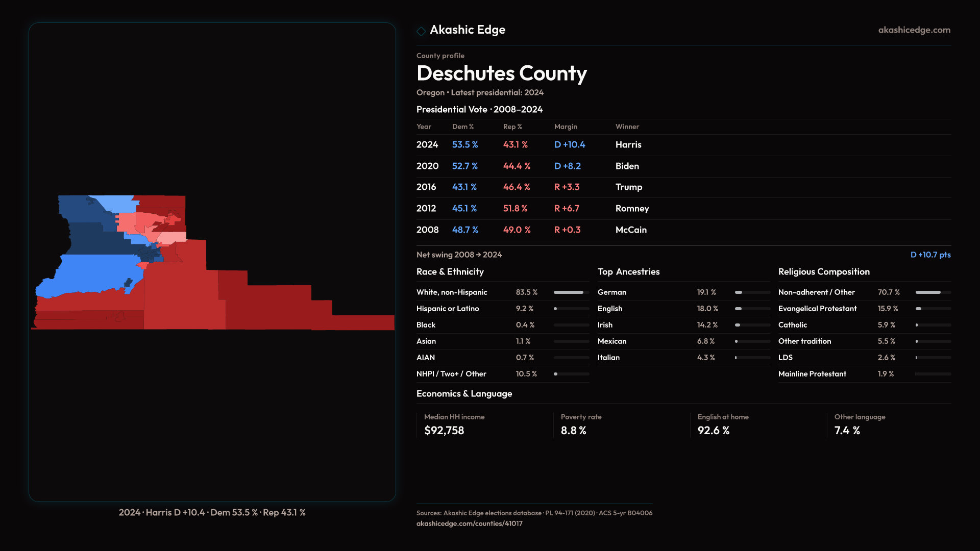Screen dimensions: 980x551
Task: Click the akashicedge.com/counties/41017 URL
Action: tap(469, 523)
